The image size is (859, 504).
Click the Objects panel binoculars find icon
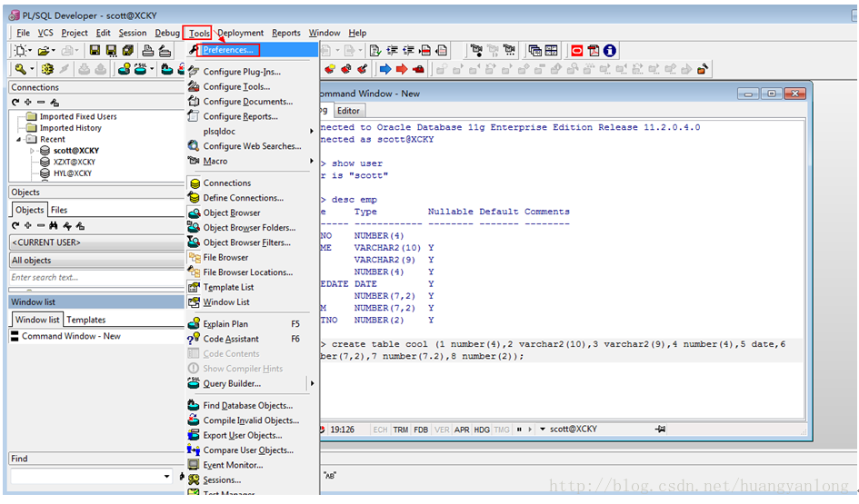click(54, 225)
